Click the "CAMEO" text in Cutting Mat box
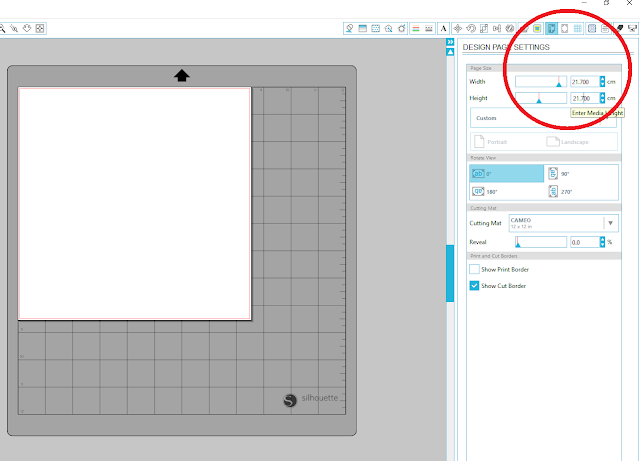Screen dimensions: 640x461 pos(521,220)
